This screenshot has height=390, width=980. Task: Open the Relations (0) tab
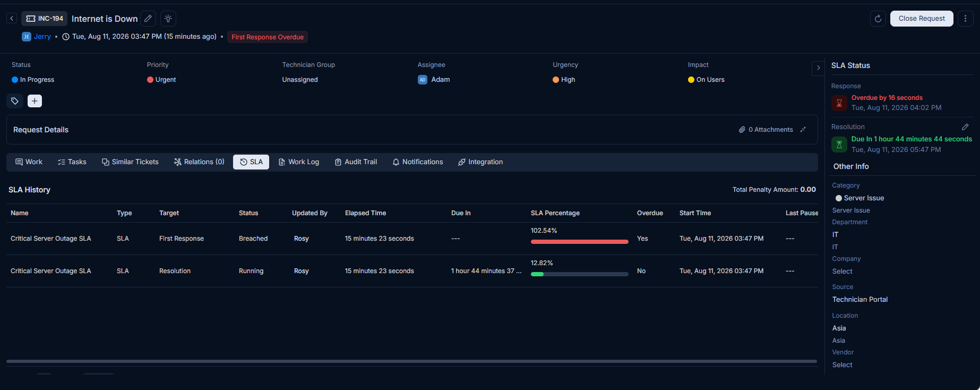(199, 162)
